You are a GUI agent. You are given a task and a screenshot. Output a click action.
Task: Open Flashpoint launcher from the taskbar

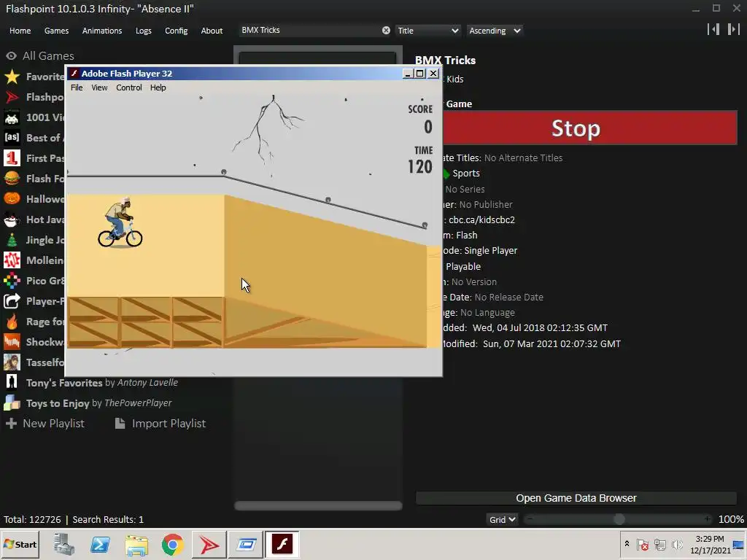pos(209,544)
